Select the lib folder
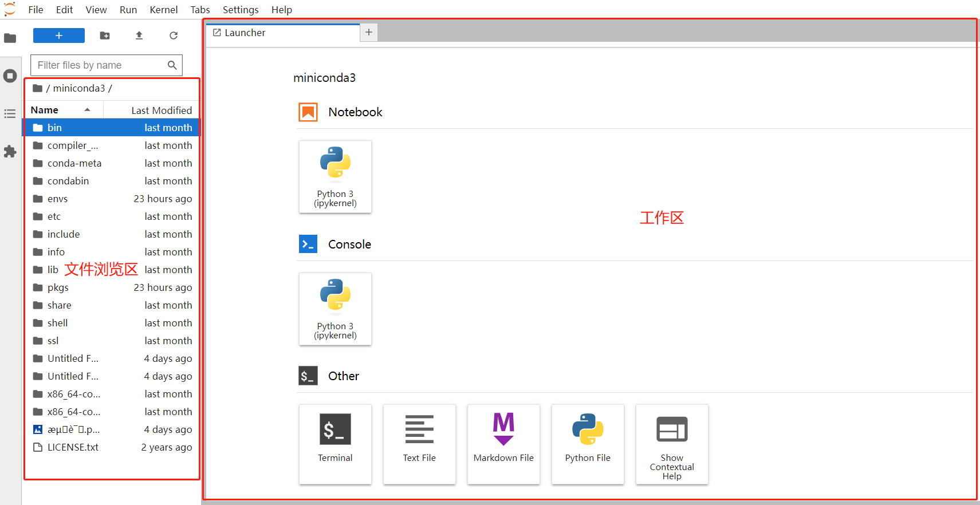The width and height of the screenshot is (980, 505). click(112, 270)
